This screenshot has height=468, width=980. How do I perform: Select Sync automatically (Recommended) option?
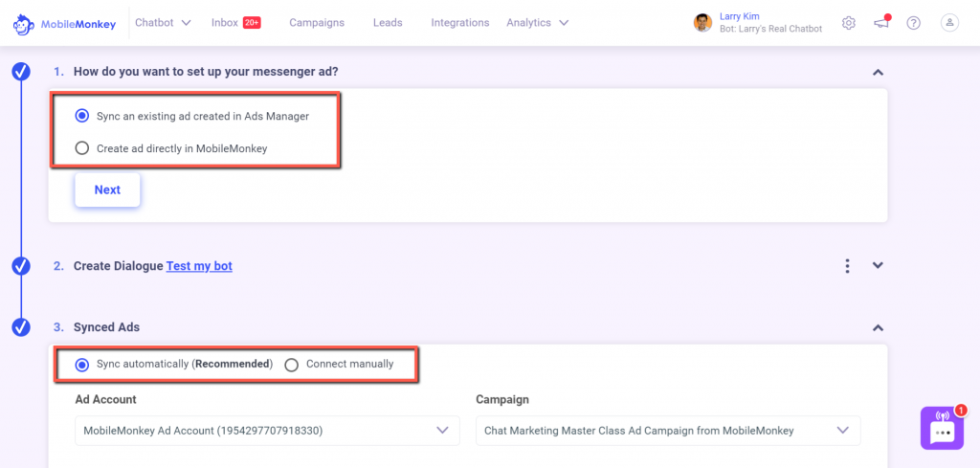click(174, 365)
